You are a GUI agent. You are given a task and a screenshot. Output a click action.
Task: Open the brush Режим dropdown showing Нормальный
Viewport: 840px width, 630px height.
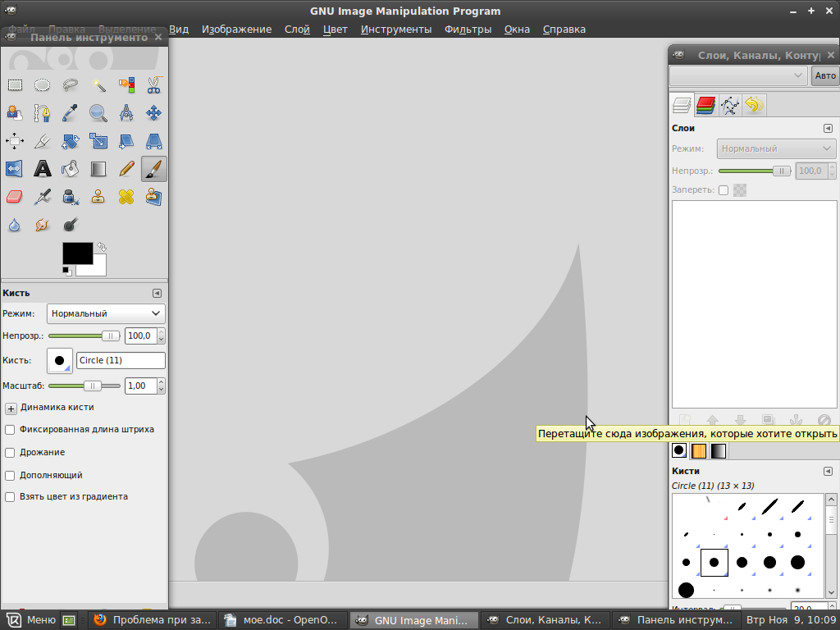click(106, 313)
